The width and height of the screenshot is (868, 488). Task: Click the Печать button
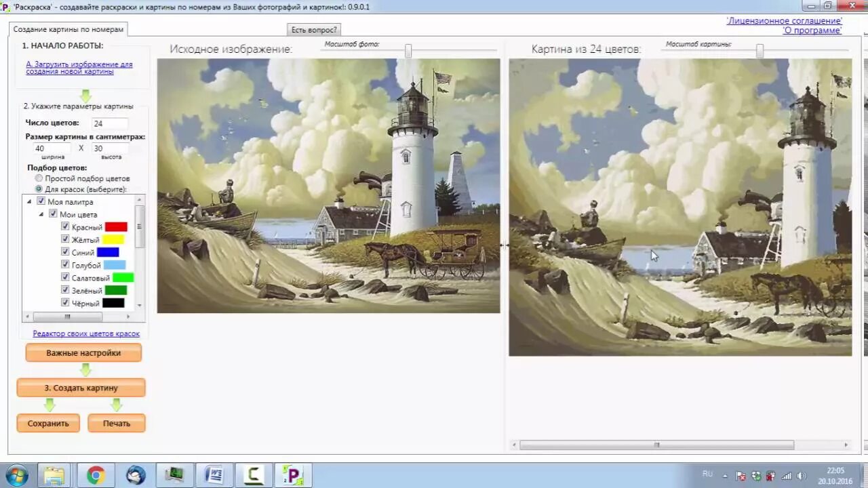tap(117, 423)
